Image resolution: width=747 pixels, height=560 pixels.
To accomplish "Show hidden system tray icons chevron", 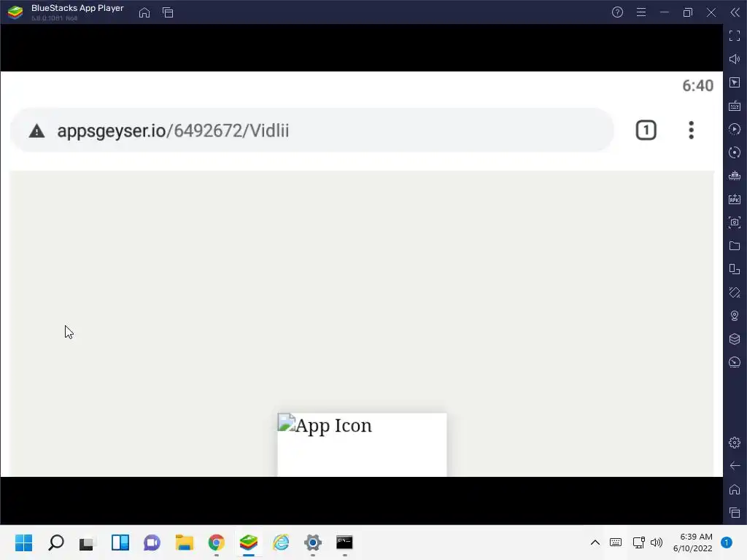I will (595, 542).
